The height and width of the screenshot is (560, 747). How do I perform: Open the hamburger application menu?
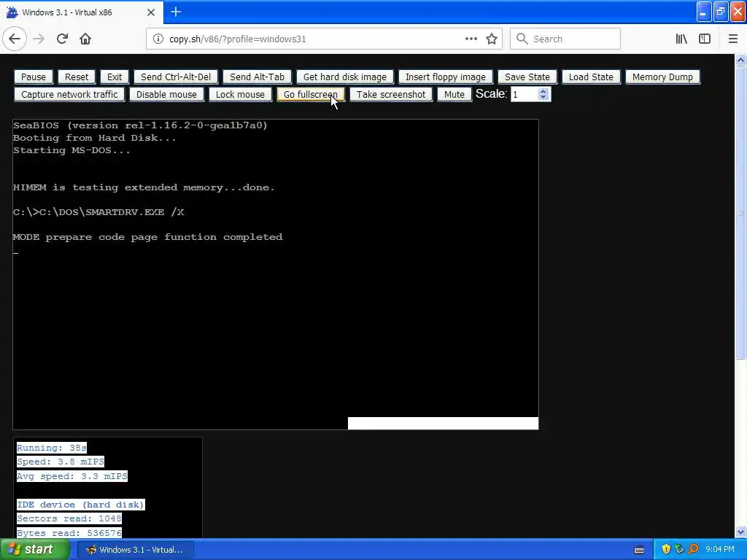(x=733, y=39)
